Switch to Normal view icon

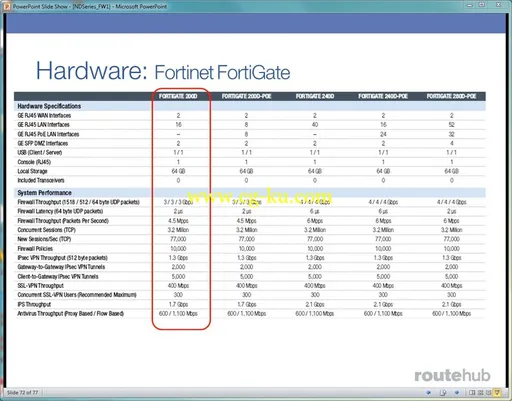472,393
